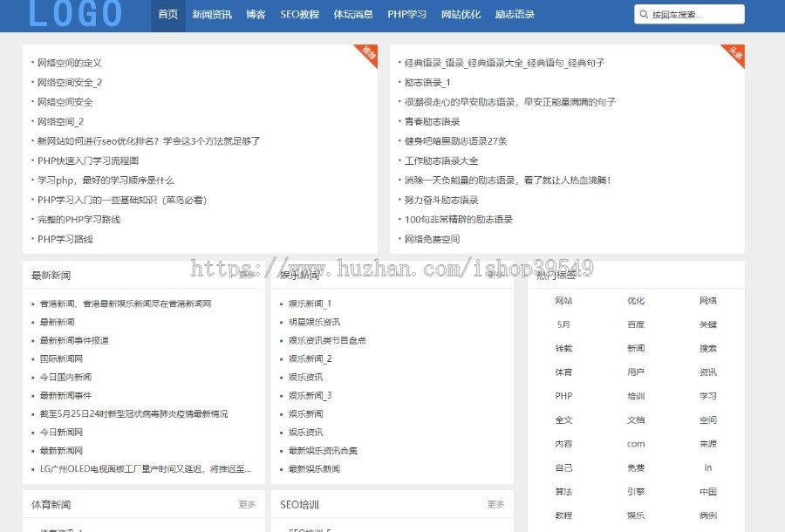Open article 网络空间_2
Viewport: 785px width, 532px height.
tap(60, 121)
